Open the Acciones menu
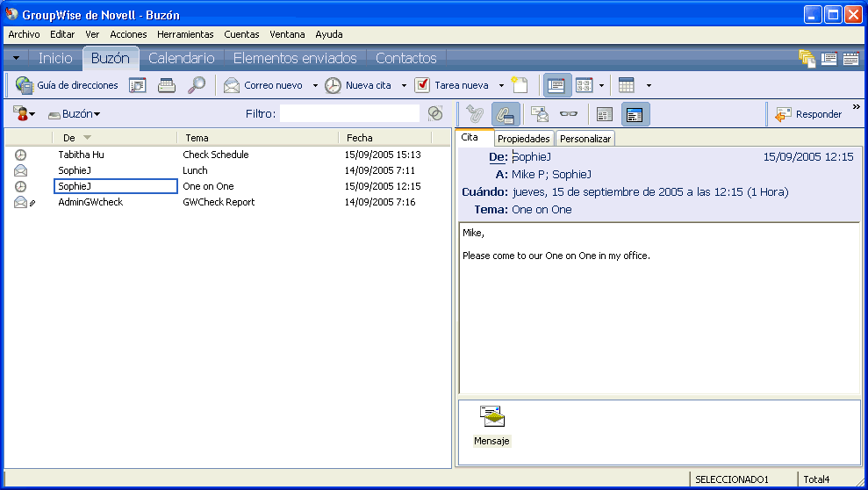The width and height of the screenshot is (868, 490). coord(128,34)
